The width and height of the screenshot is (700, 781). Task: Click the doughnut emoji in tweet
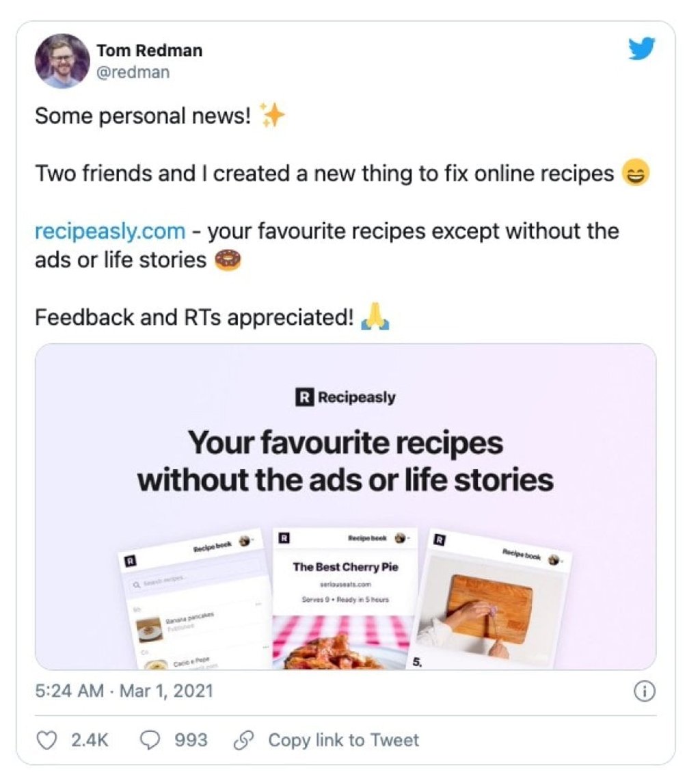[228, 261]
